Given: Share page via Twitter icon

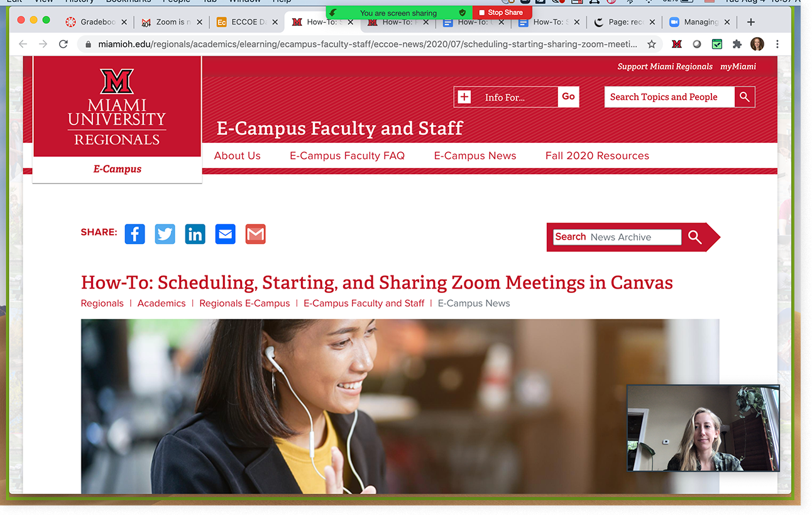Looking at the screenshot, I should 165,234.
